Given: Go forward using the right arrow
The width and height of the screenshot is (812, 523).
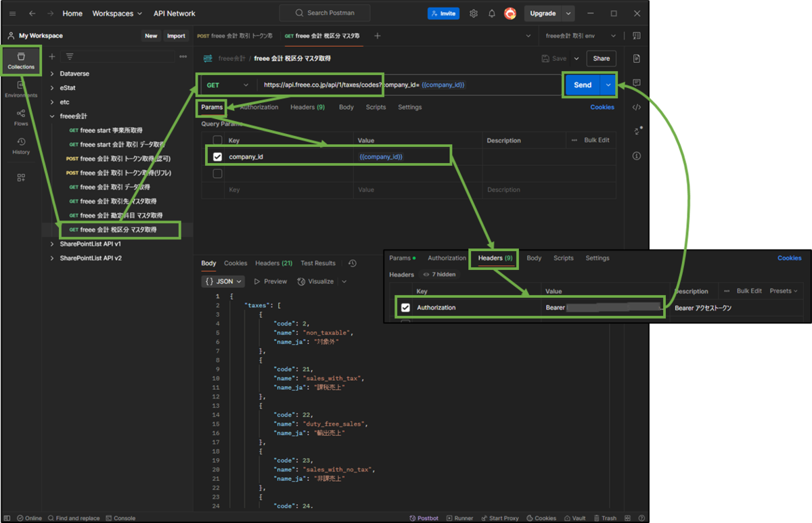Looking at the screenshot, I should click(51, 14).
